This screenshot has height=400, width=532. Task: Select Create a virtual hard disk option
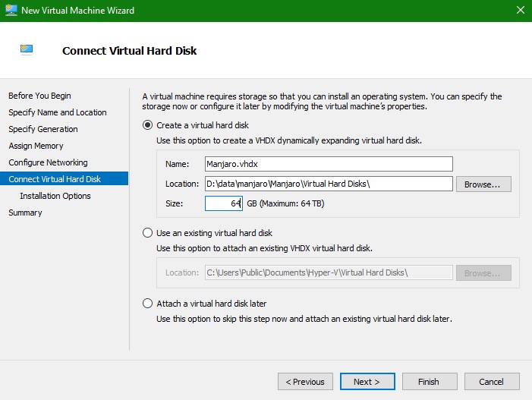148,125
